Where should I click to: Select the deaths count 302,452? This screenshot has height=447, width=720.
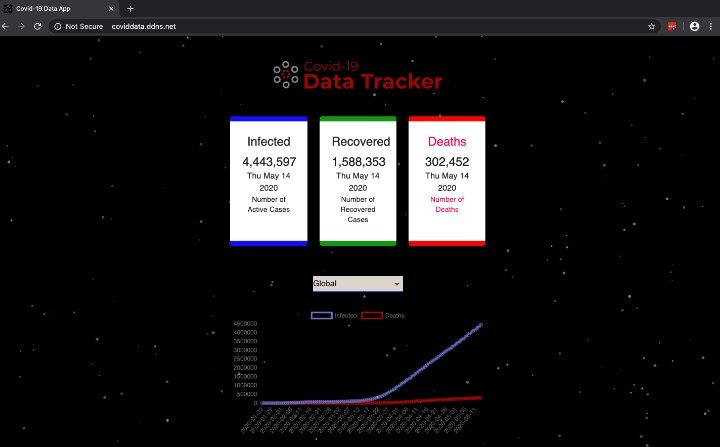coord(447,162)
